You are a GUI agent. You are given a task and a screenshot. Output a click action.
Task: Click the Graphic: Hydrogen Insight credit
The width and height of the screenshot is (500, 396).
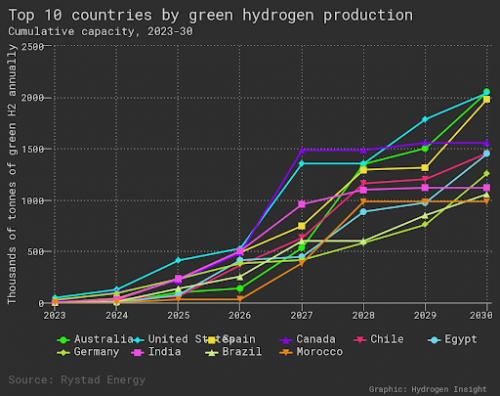click(x=428, y=389)
